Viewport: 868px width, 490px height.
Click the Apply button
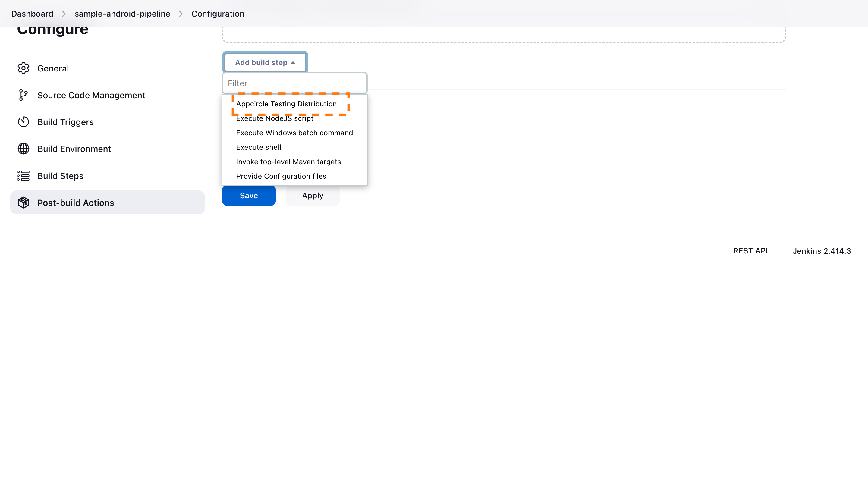(x=312, y=196)
